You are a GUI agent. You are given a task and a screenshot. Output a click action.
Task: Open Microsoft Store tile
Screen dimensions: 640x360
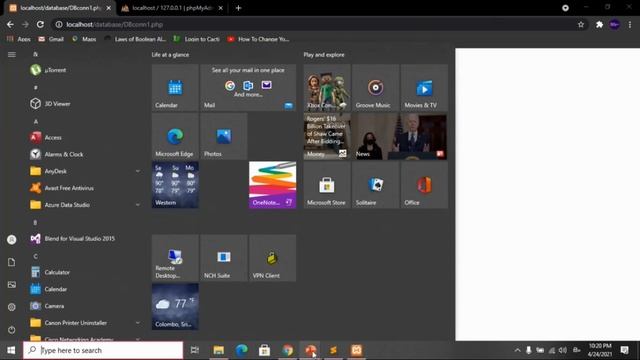pyautogui.click(x=327, y=185)
